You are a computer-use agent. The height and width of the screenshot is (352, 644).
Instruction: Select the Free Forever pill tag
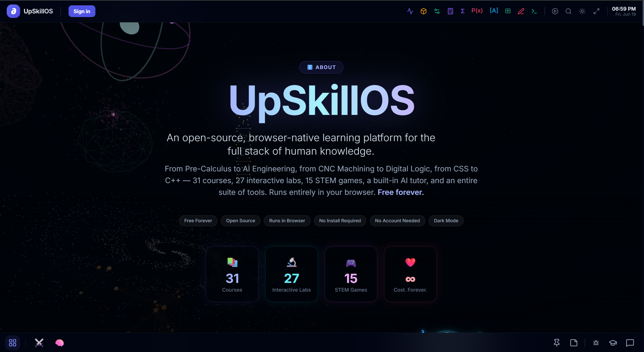tap(198, 221)
